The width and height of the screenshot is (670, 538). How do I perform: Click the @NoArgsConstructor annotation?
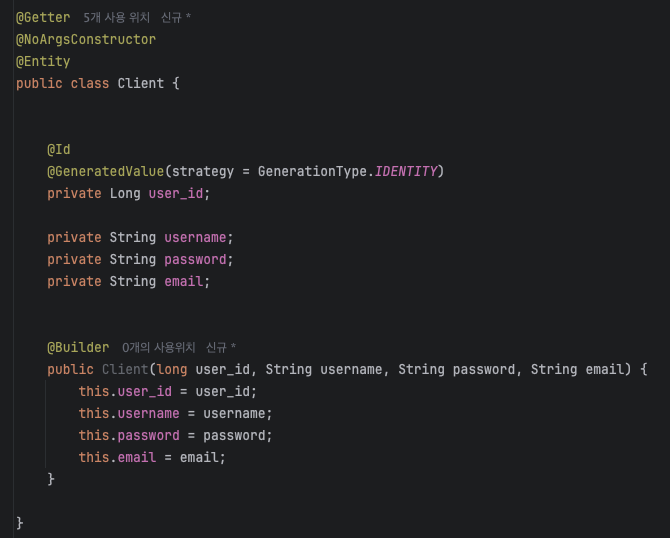86,40
